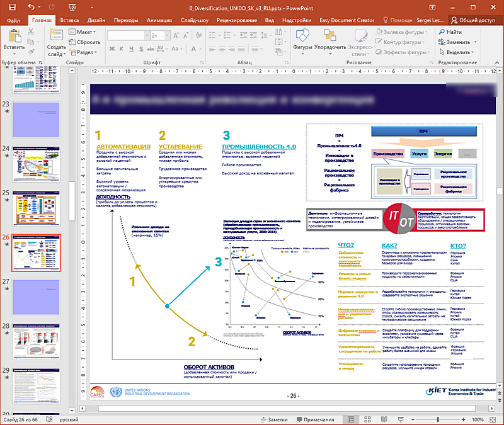Open Выделить select dropdown
The width and height of the screenshot is (504, 425).
point(456,52)
